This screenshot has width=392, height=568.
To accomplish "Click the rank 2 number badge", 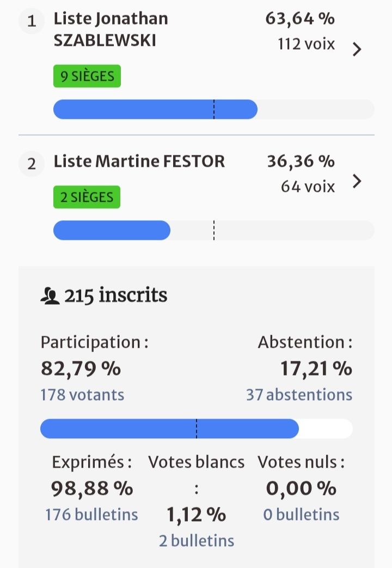I will [32, 164].
